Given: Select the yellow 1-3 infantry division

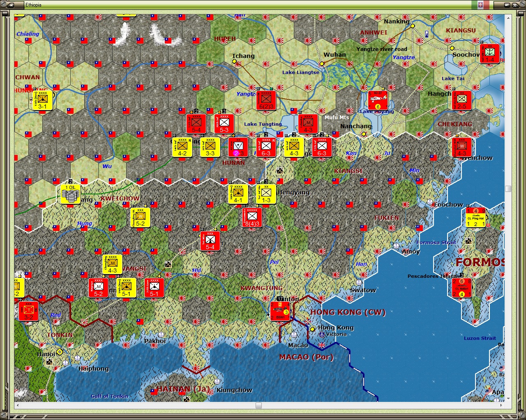Looking at the screenshot, I should click(266, 194).
